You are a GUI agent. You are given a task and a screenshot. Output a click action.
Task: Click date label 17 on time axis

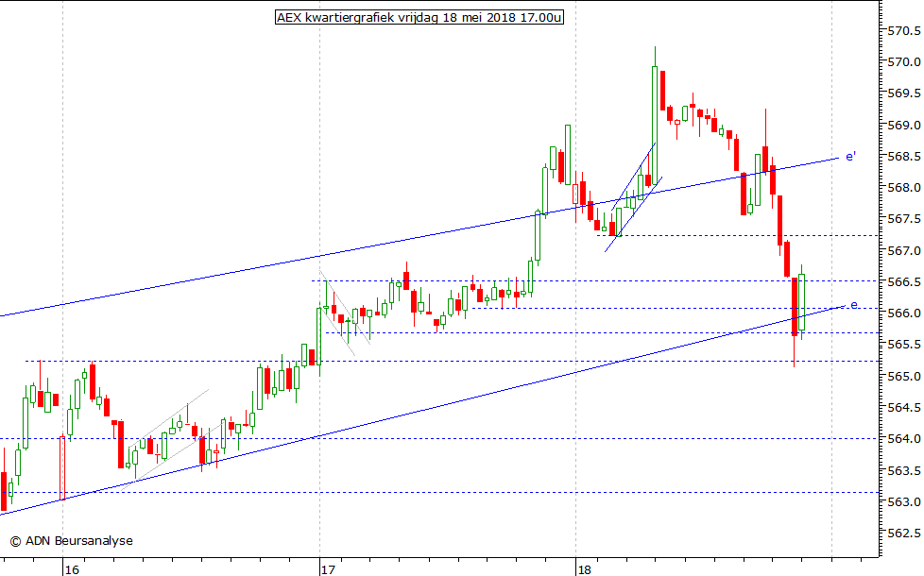pos(328,569)
